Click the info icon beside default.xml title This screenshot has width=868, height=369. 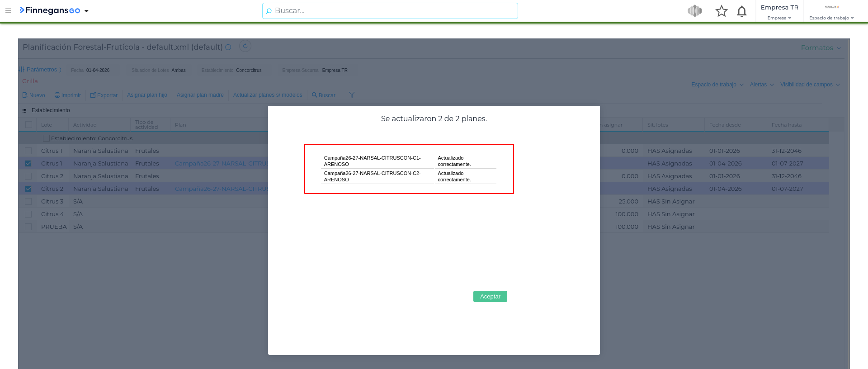pos(228,47)
